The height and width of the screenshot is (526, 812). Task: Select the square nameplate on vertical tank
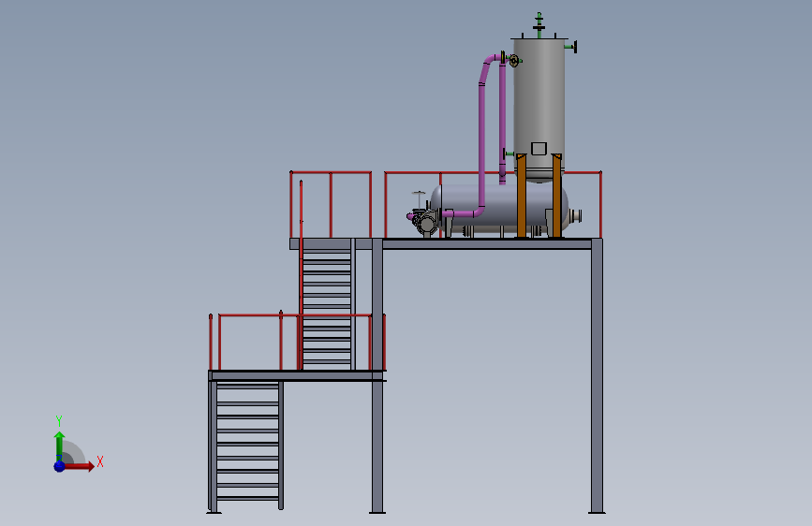[x=539, y=149]
